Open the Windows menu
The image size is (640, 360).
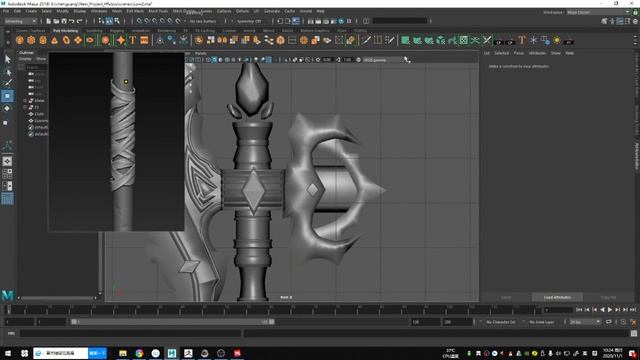(99, 11)
